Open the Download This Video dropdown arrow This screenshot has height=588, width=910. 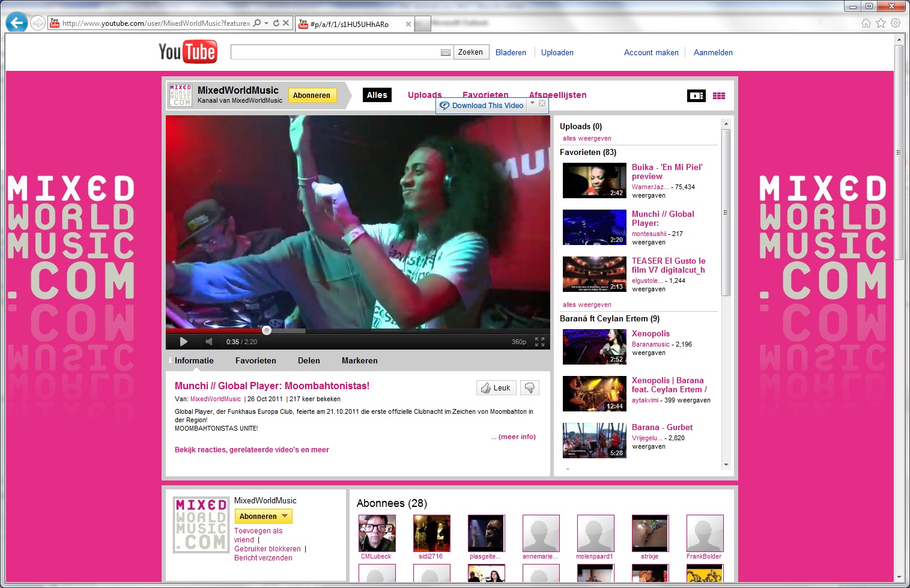[532, 103]
